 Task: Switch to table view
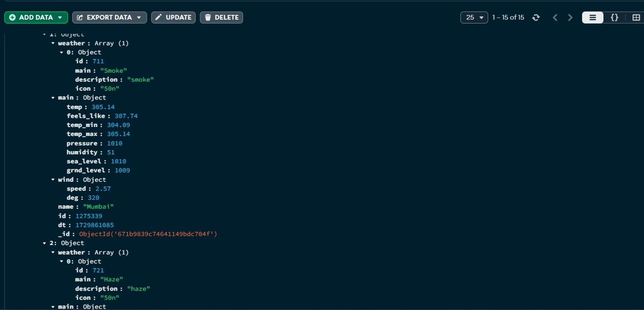click(635, 18)
